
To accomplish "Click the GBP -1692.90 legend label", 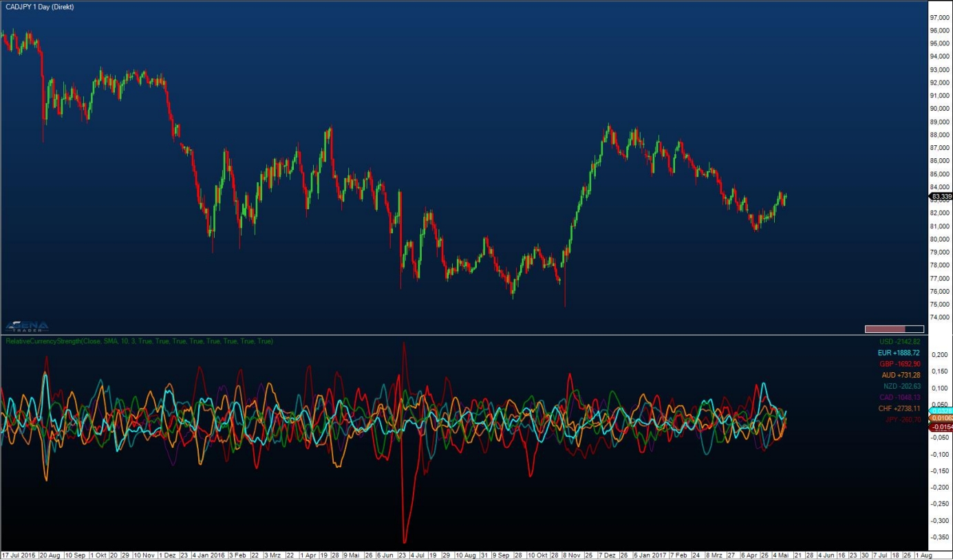I will pyautogui.click(x=899, y=364).
